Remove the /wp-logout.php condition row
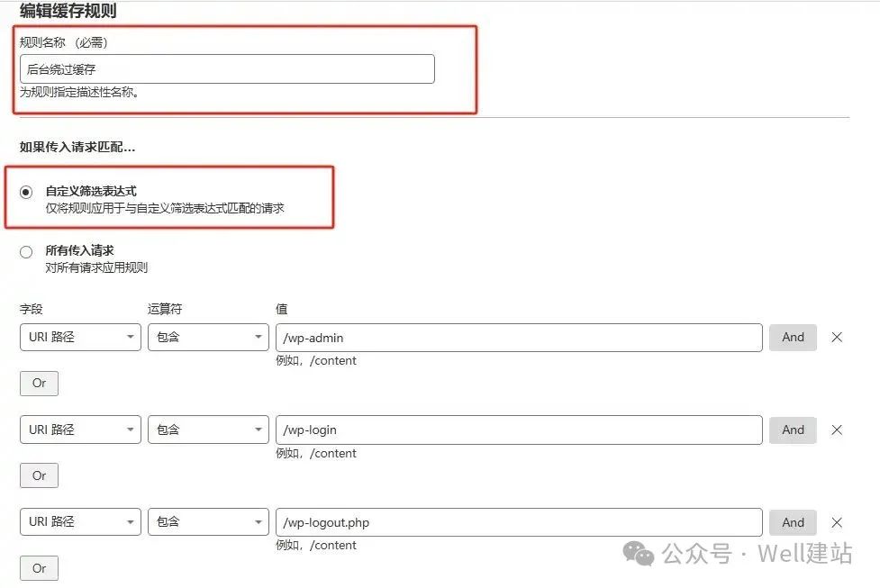The width and height of the screenshot is (880, 588). [837, 522]
